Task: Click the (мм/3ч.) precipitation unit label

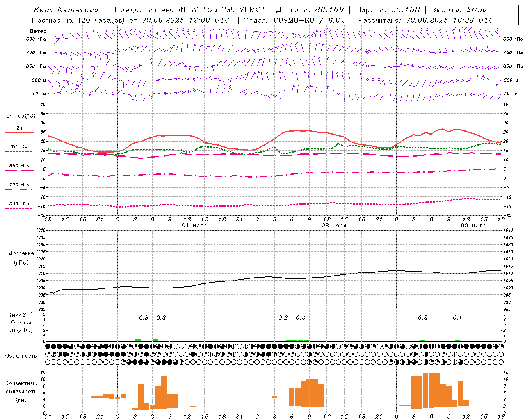Action: point(21,315)
